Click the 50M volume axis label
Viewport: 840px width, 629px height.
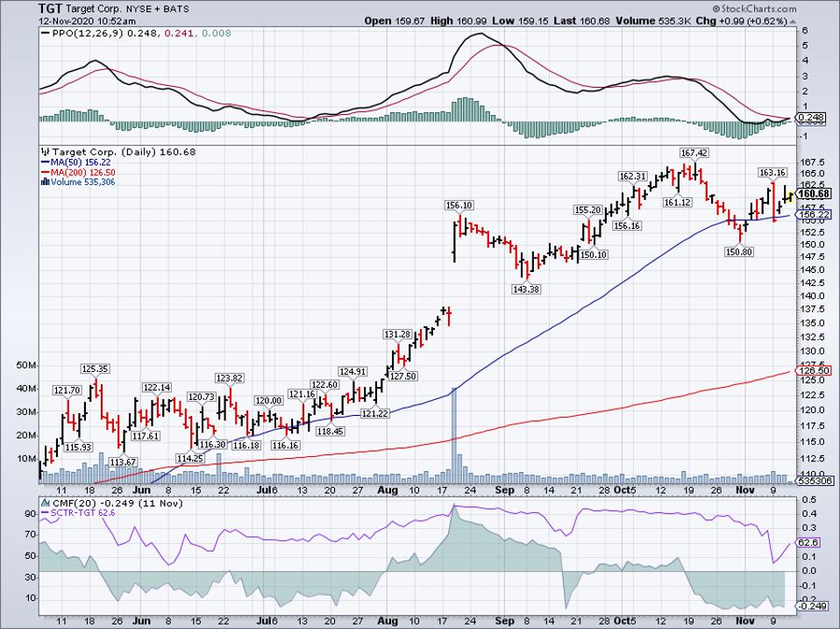tap(26, 366)
